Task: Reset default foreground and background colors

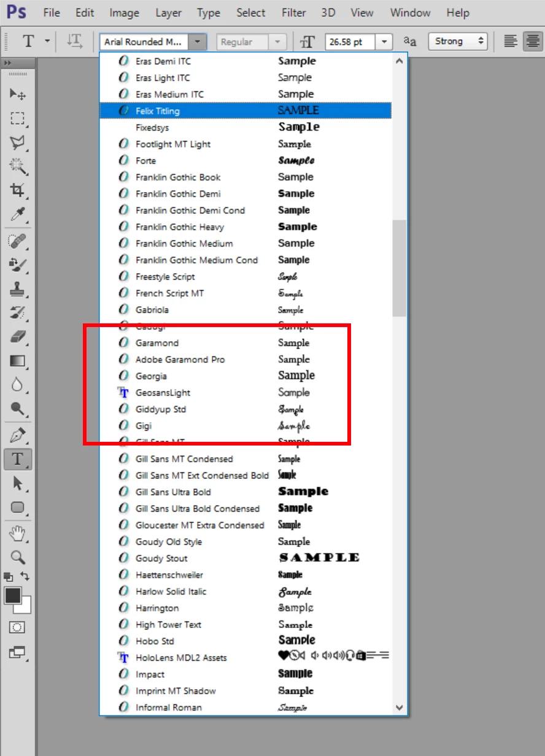Action: [8, 577]
